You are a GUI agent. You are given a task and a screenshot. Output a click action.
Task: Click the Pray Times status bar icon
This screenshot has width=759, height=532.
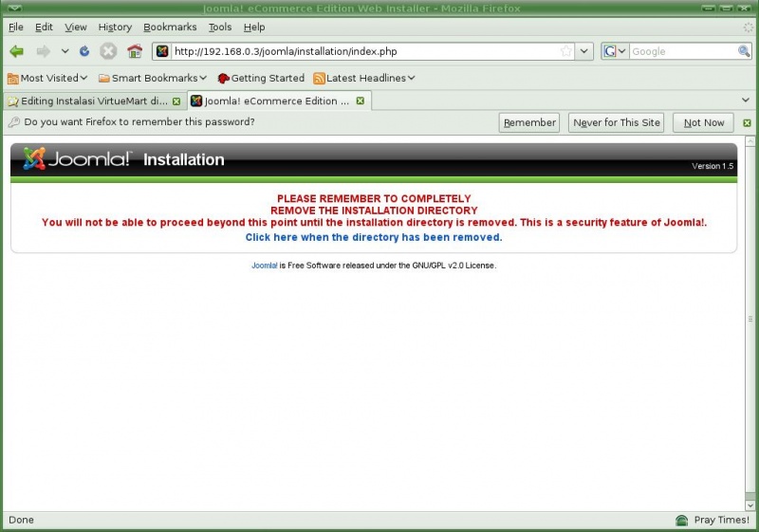[x=681, y=521]
